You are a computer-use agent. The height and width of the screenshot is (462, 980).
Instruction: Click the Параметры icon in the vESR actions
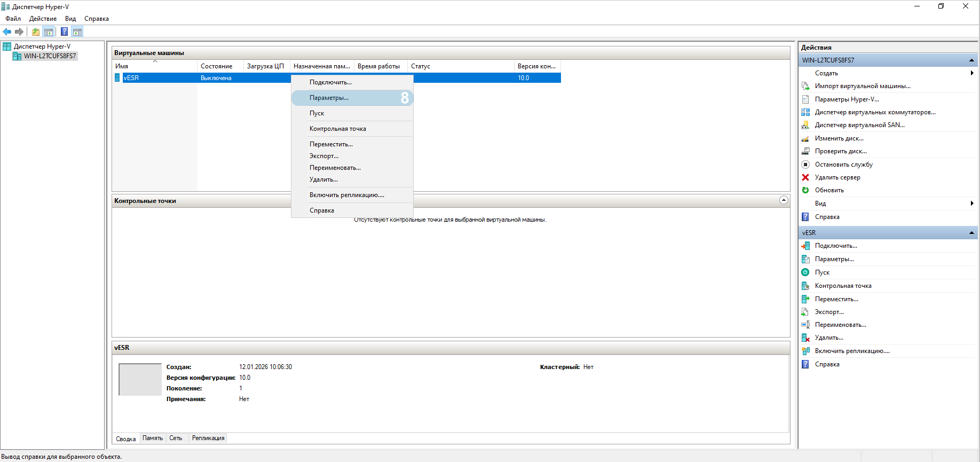point(805,259)
